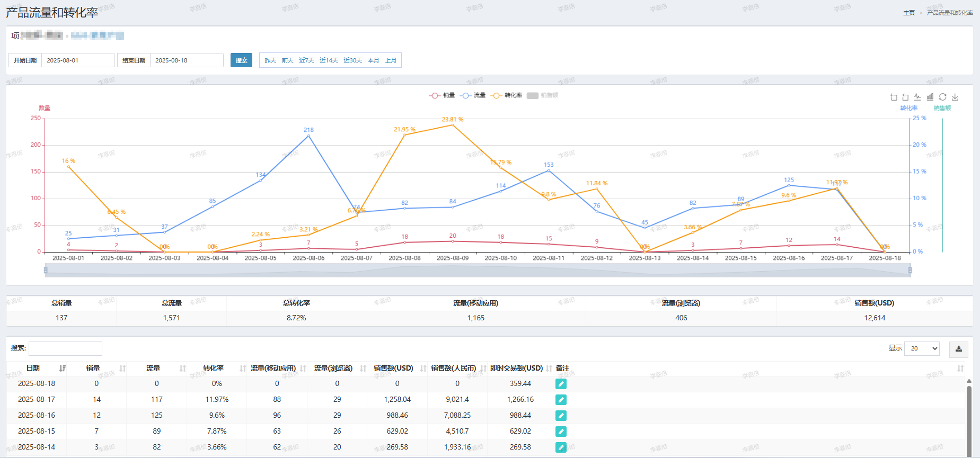Screen dimensions: 980x458
Task: Go to 主页 breadcrumb link
Action: 909,13
